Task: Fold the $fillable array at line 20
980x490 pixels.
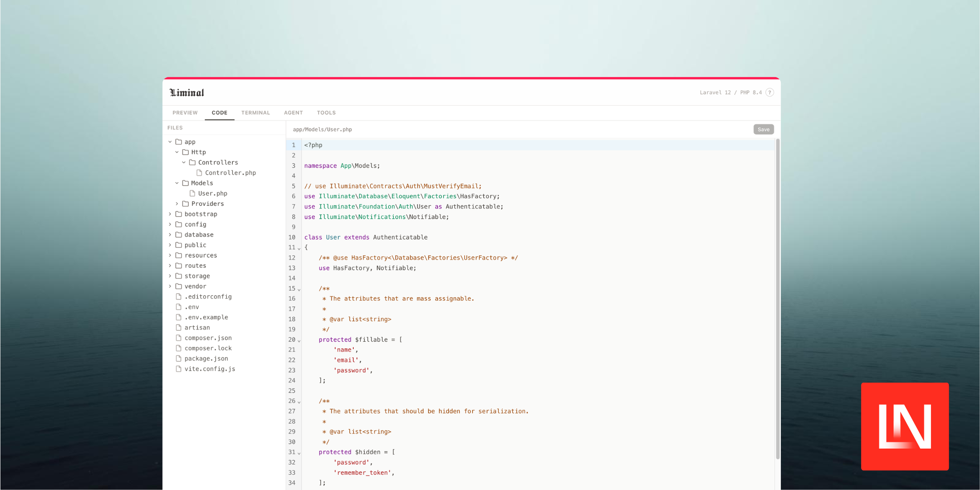Action: coord(299,340)
